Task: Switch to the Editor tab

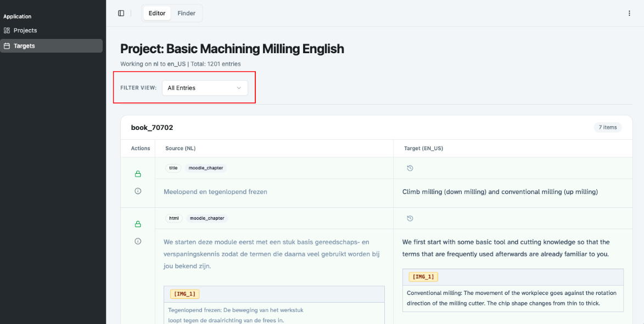Action: 157,13
